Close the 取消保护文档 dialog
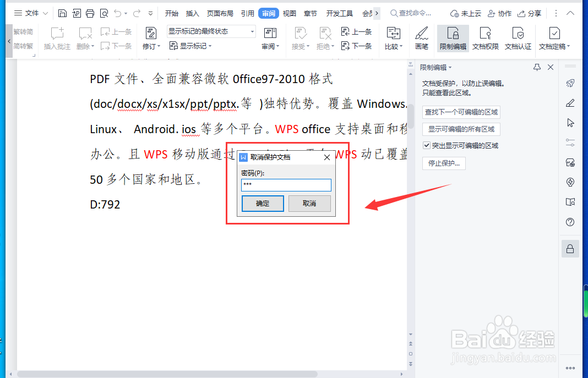 (x=327, y=157)
